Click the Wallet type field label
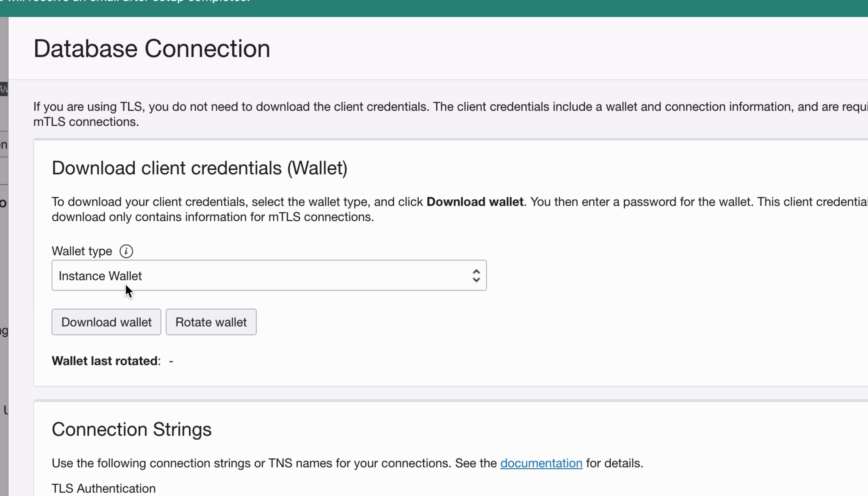Viewport: 868px width, 496px height. pos(82,251)
